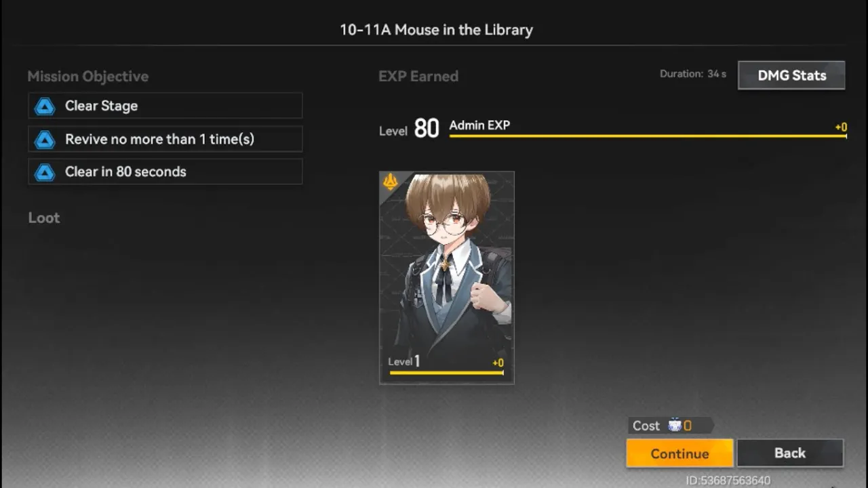This screenshot has width=868, height=488.
Task: Click the Admin EXP progress bar
Action: point(648,136)
